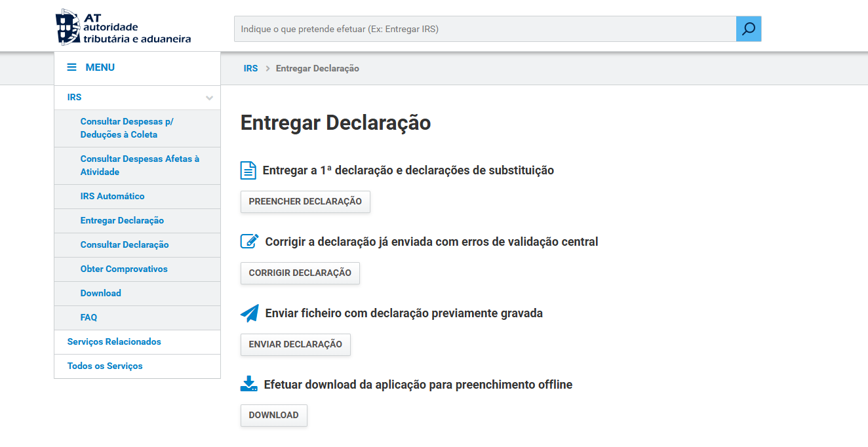This screenshot has height=447, width=868.
Task: Click the hamburger MENU icon
Action: tap(72, 68)
